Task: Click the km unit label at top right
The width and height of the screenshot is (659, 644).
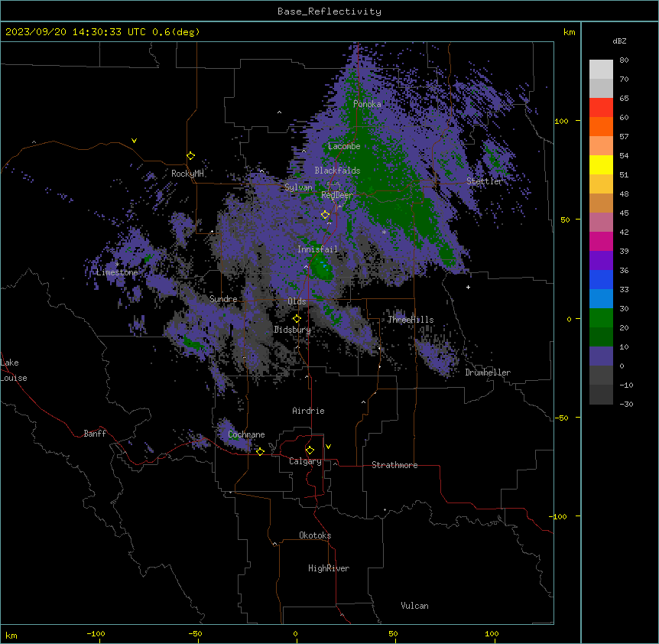Action: pos(569,32)
